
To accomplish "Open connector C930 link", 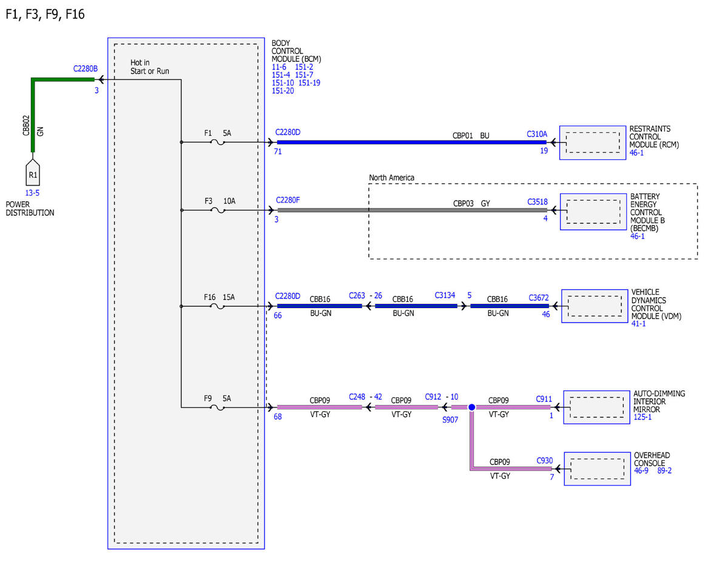I will (x=545, y=461).
